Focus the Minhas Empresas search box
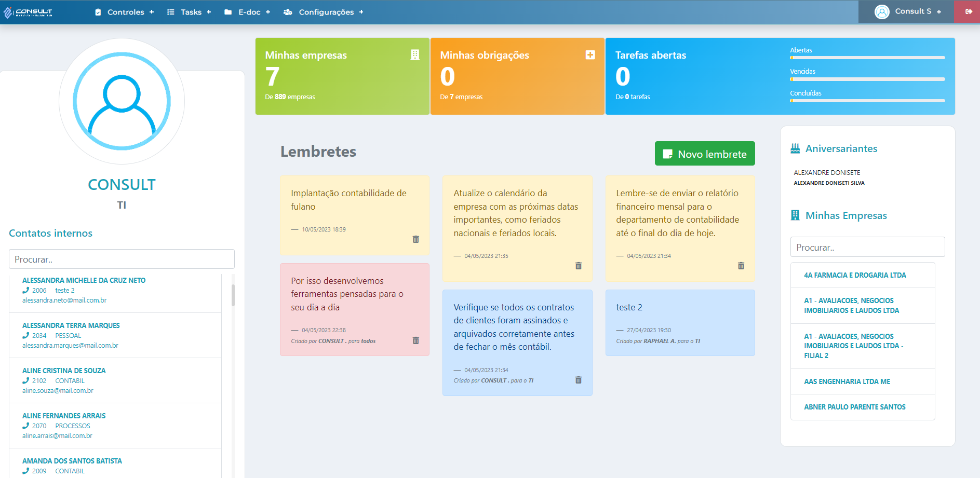The width and height of the screenshot is (980, 478). click(x=867, y=247)
